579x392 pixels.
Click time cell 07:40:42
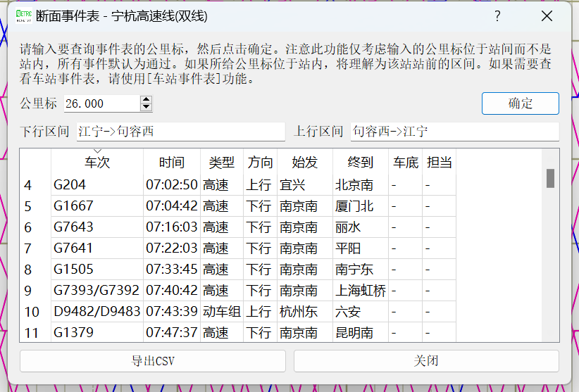click(172, 290)
